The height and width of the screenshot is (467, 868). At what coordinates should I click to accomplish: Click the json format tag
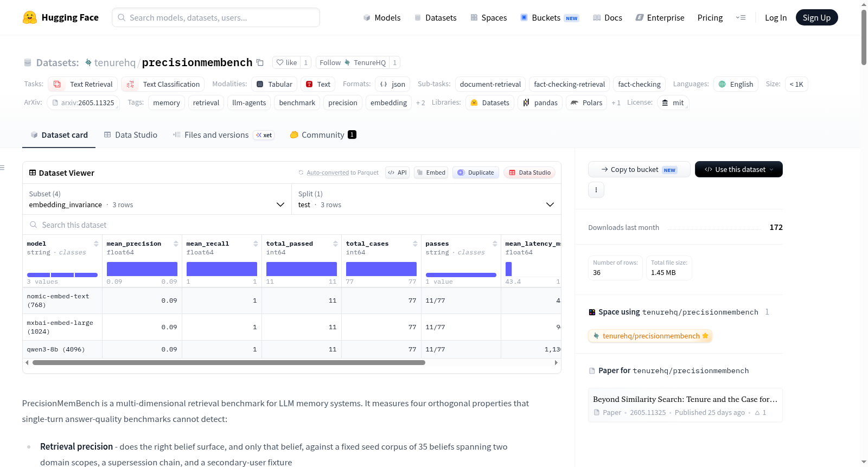[392, 84]
